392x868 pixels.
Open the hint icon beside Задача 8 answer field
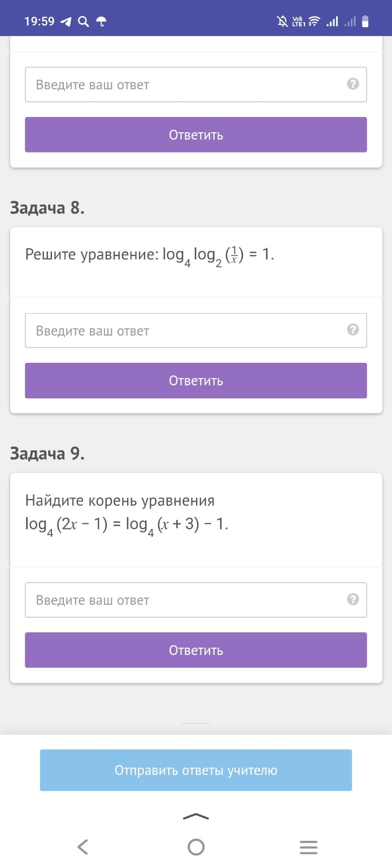click(353, 330)
